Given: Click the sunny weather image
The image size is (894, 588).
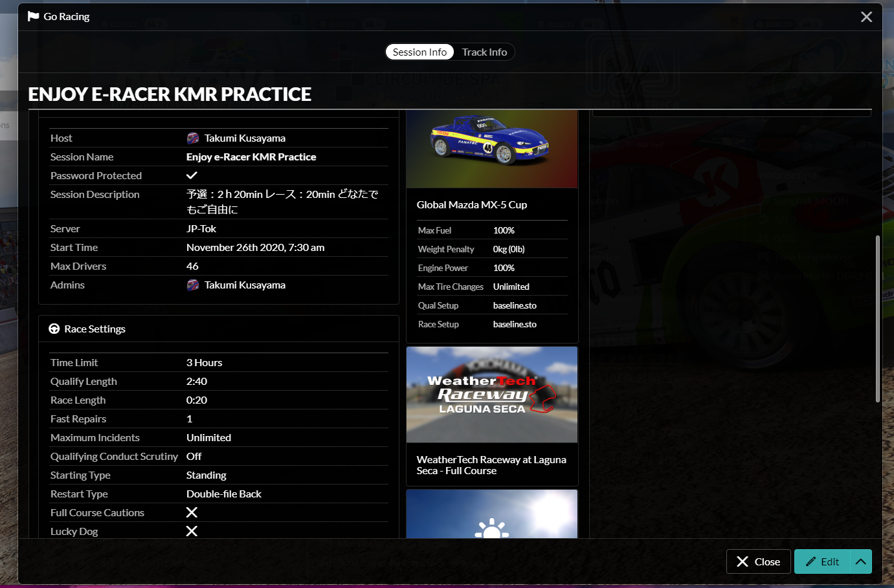Looking at the screenshot, I should 492,514.
